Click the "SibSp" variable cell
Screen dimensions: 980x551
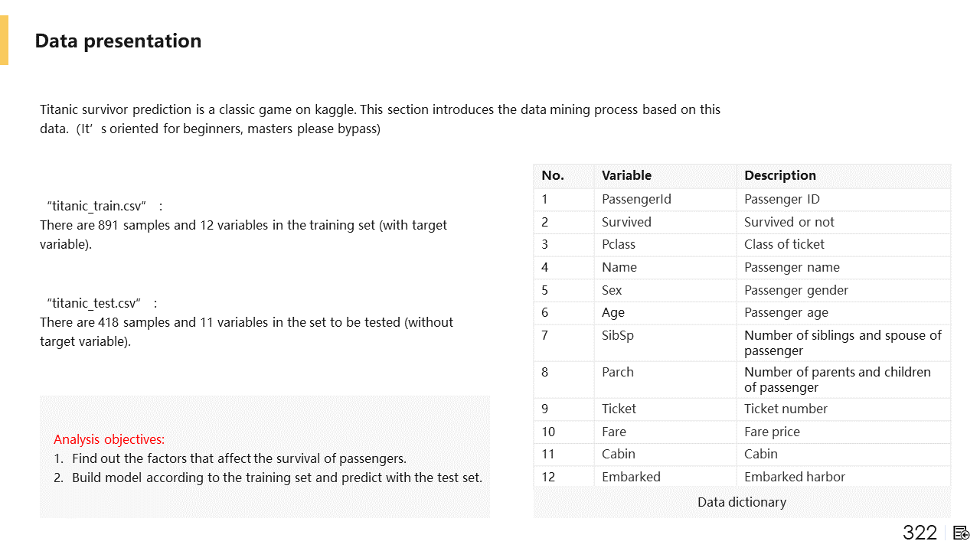[617, 336]
